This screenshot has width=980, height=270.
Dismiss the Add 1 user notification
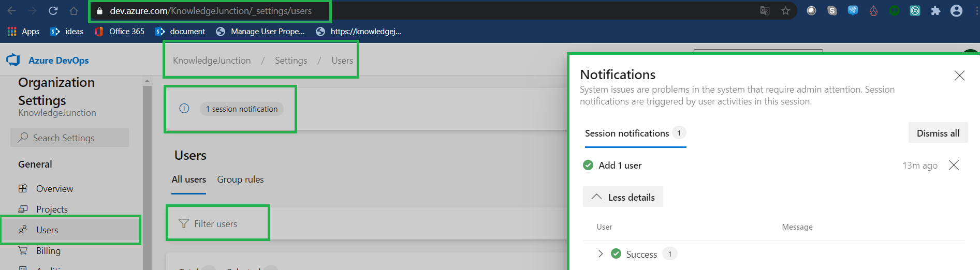click(954, 165)
